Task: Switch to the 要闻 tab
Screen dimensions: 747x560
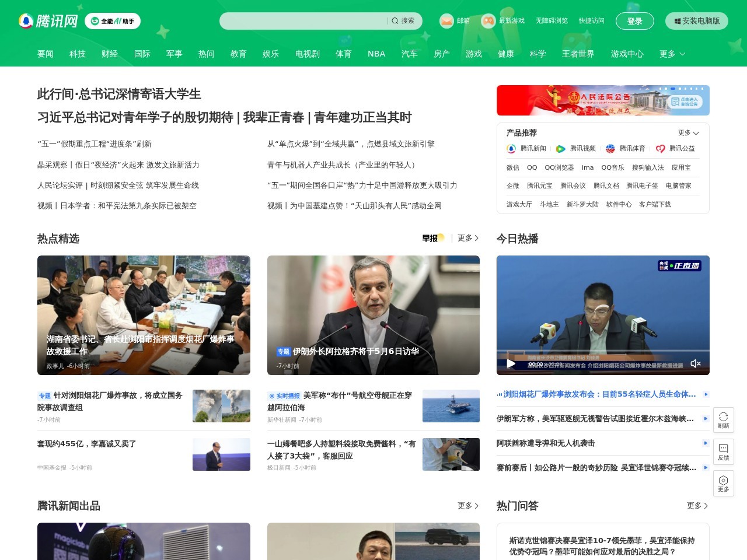Action: (46, 54)
